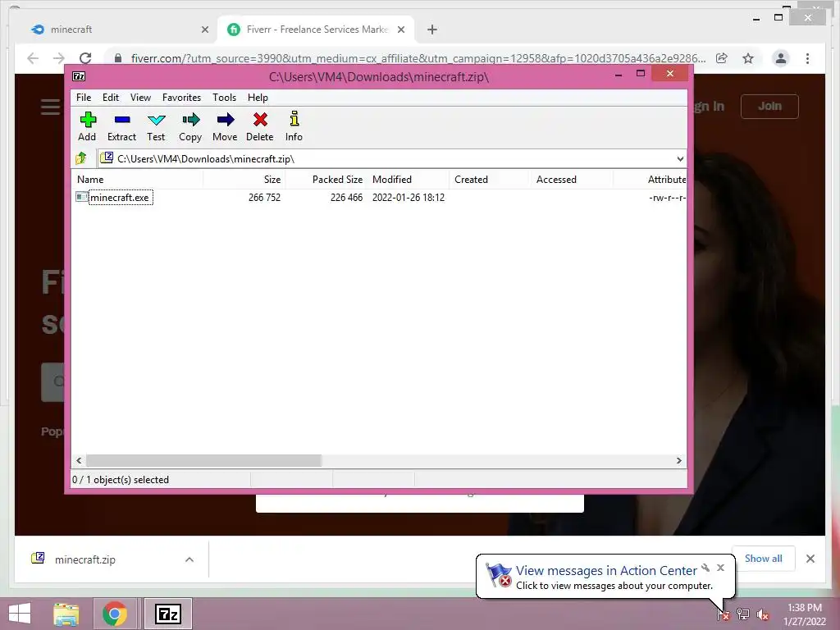Open the Info toolbar icon
Image resolution: width=840 pixels, height=630 pixels.
click(294, 126)
